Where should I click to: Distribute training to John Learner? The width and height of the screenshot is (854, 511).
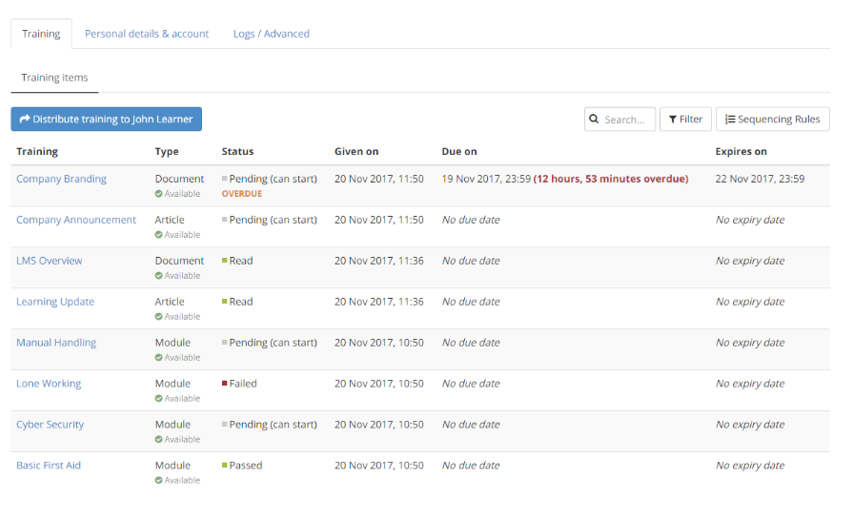107,119
